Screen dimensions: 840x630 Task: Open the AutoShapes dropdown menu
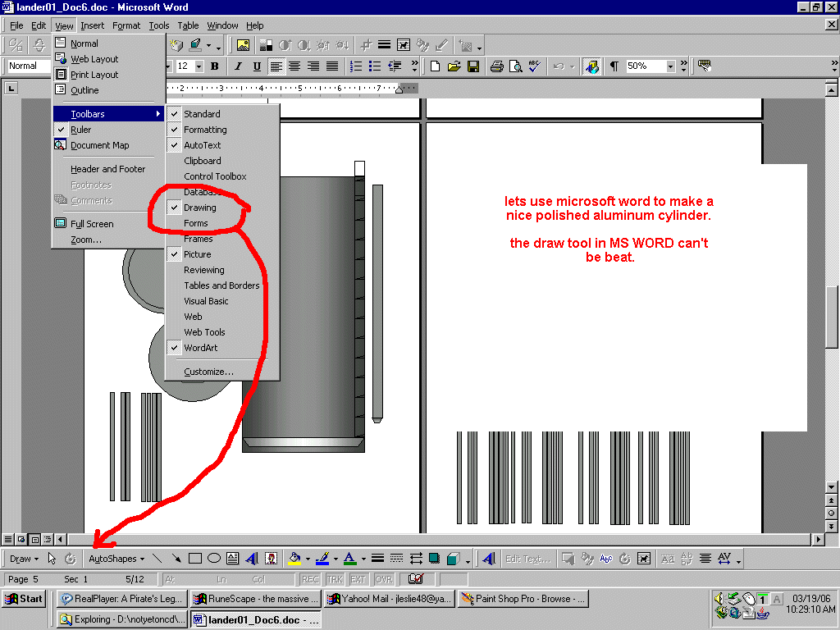point(116,559)
